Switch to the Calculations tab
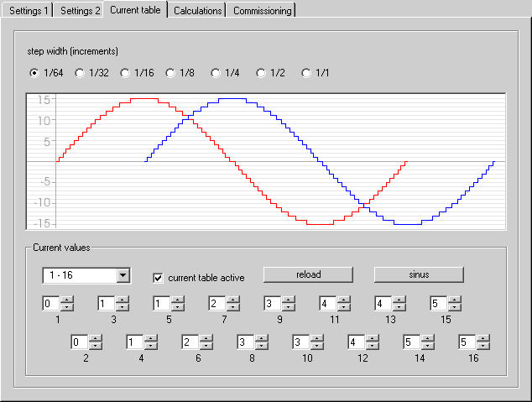The image size is (532, 402). (x=197, y=11)
